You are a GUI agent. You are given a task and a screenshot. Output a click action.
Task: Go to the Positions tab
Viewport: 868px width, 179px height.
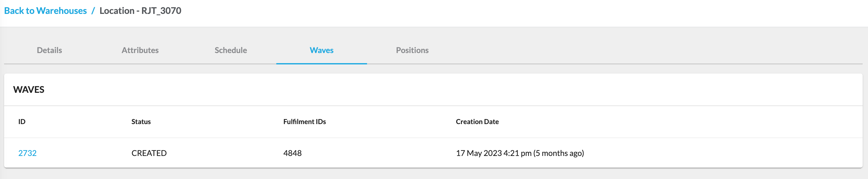[412, 50]
